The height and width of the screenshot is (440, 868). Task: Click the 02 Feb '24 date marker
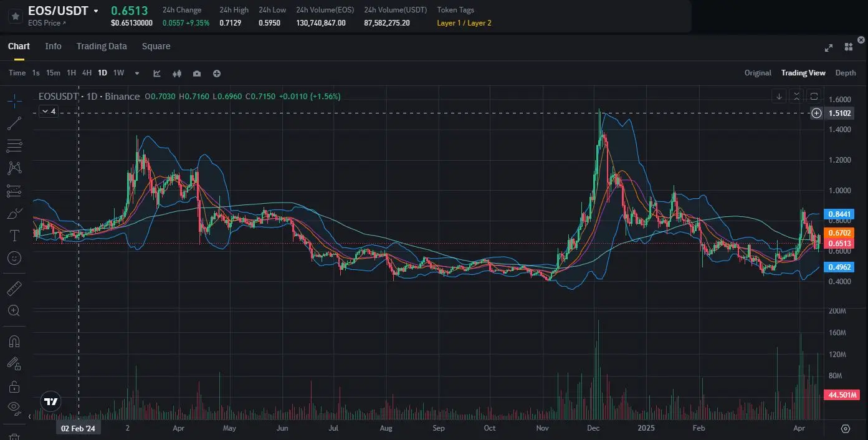[x=78, y=428]
